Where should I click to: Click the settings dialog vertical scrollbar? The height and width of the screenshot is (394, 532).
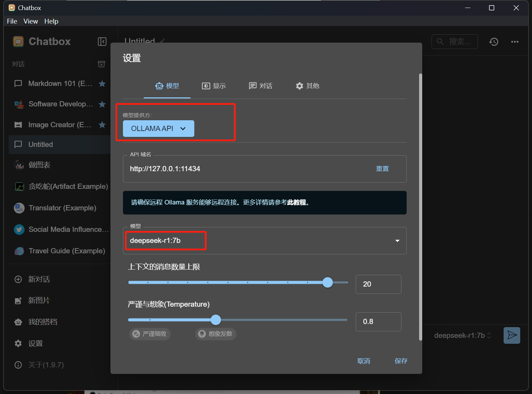point(420,207)
